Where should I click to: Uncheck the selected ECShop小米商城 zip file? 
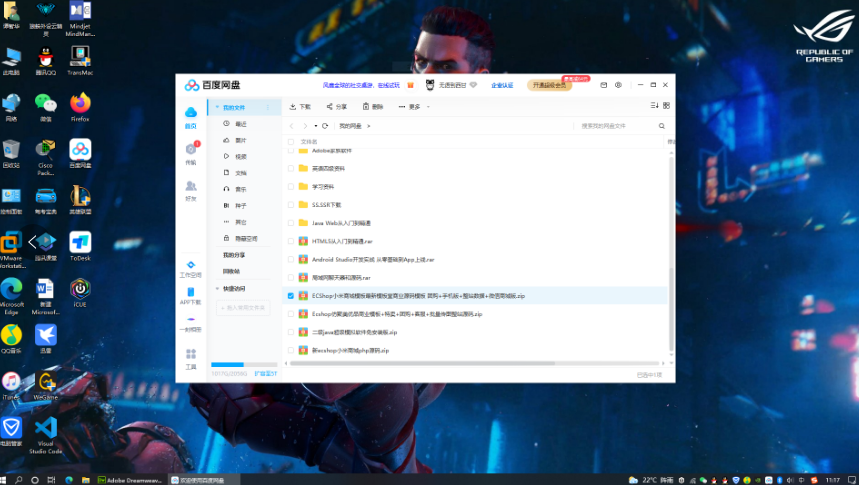(x=291, y=296)
